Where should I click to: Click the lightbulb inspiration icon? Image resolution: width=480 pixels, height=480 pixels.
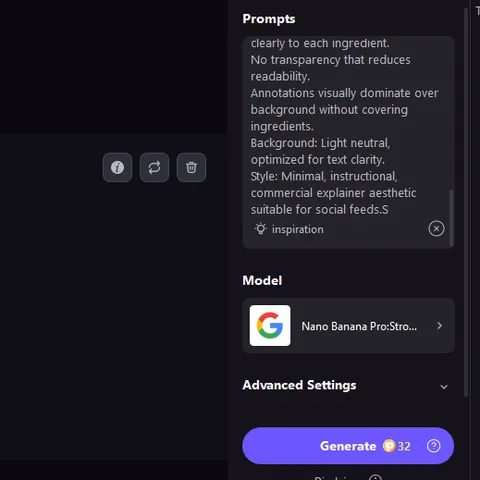pos(261,229)
